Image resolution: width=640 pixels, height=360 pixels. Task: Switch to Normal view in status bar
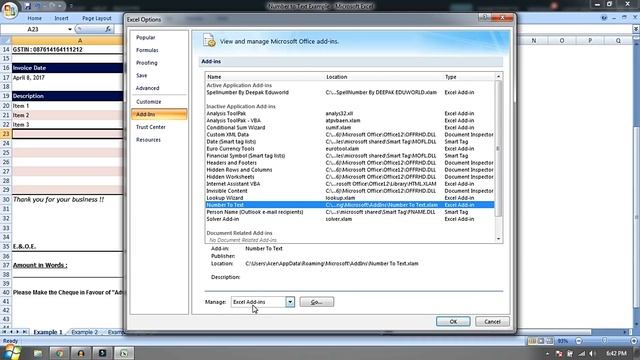coord(532,341)
